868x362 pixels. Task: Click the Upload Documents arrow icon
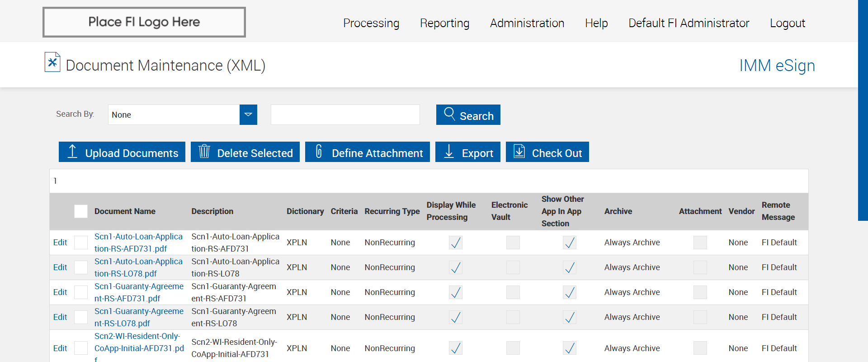tap(72, 152)
